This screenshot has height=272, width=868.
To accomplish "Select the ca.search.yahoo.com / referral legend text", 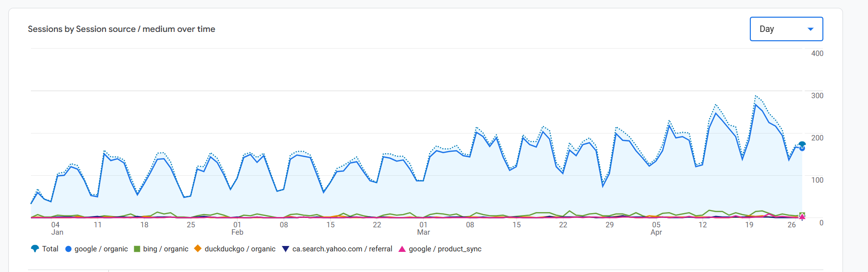I will pos(342,249).
